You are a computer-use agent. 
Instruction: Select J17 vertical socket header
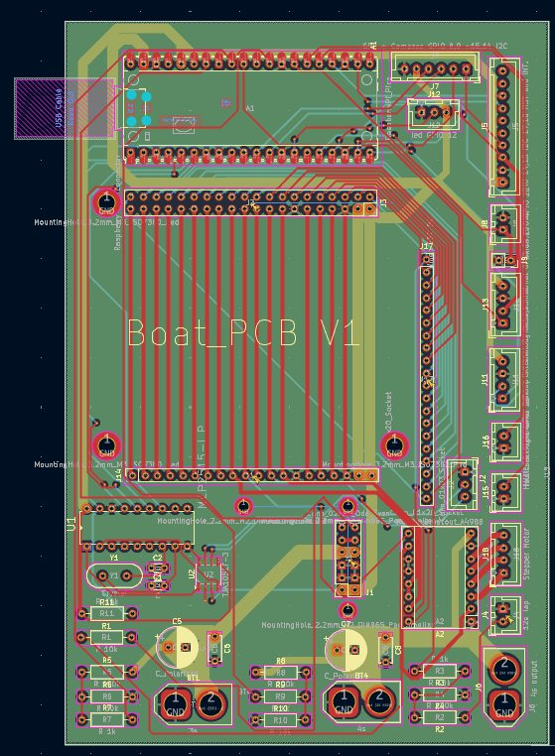426,379
